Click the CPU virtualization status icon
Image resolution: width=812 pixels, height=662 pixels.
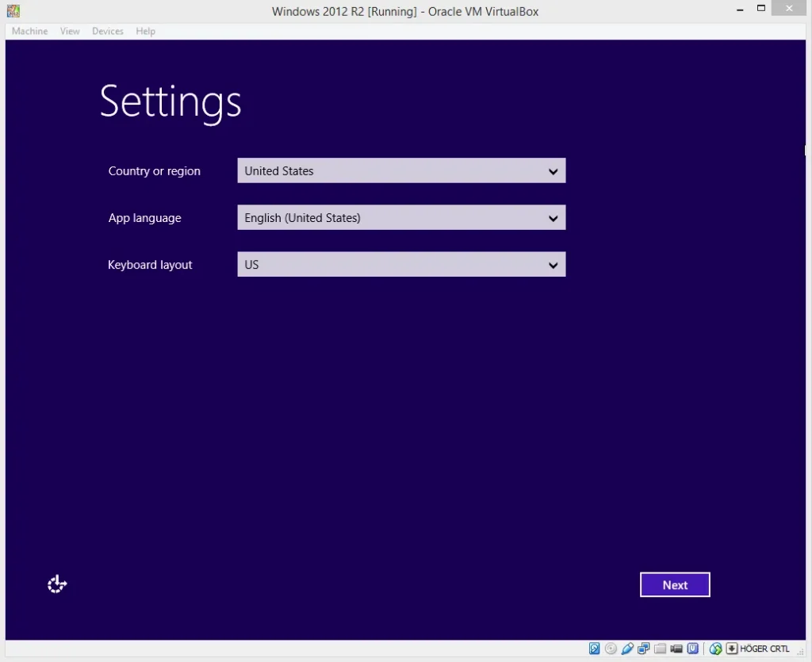click(x=692, y=649)
